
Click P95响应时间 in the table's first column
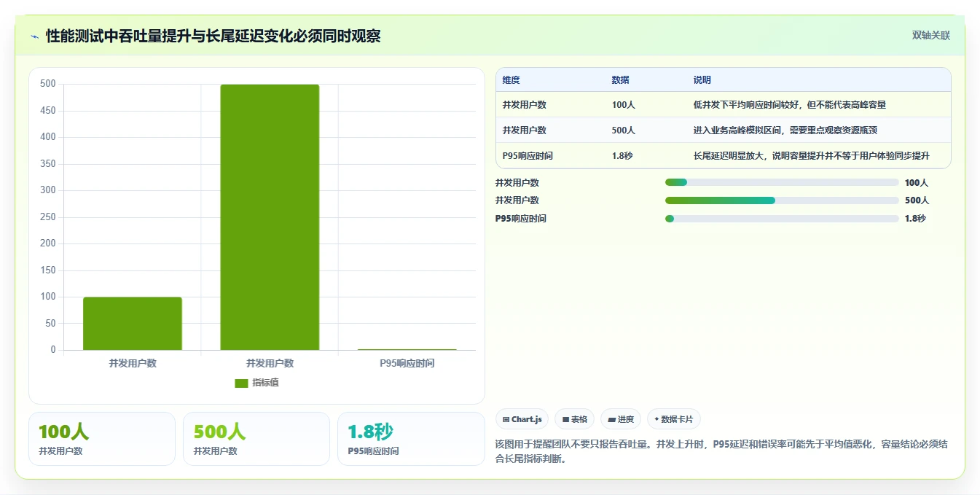[x=528, y=156]
